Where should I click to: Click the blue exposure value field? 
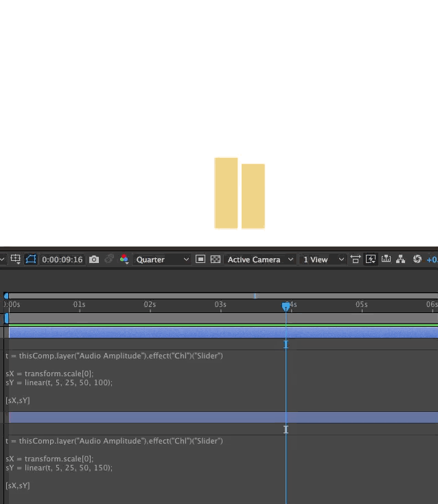coord(432,260)
